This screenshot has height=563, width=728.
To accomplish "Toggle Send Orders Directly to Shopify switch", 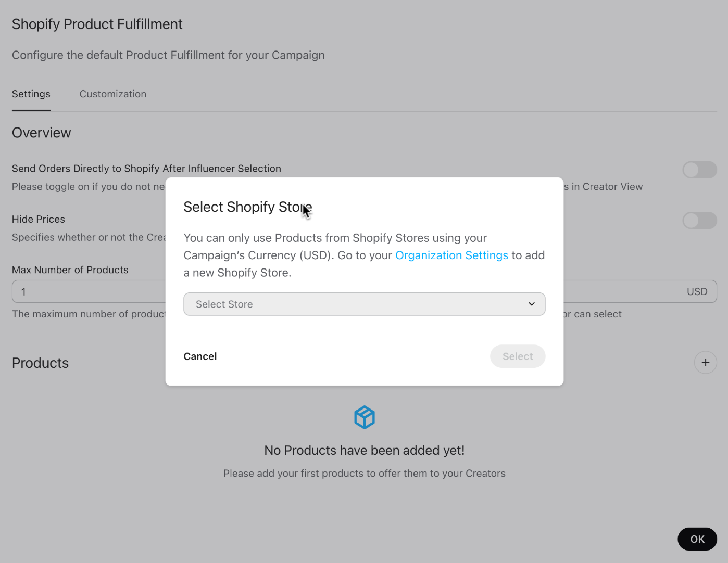I will [699, 170].
